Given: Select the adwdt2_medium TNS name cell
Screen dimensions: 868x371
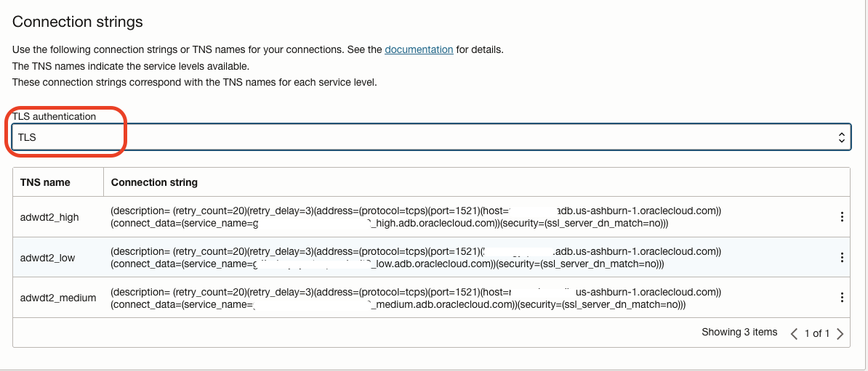Looking at the screenshot, I should [x=58, y=298].
